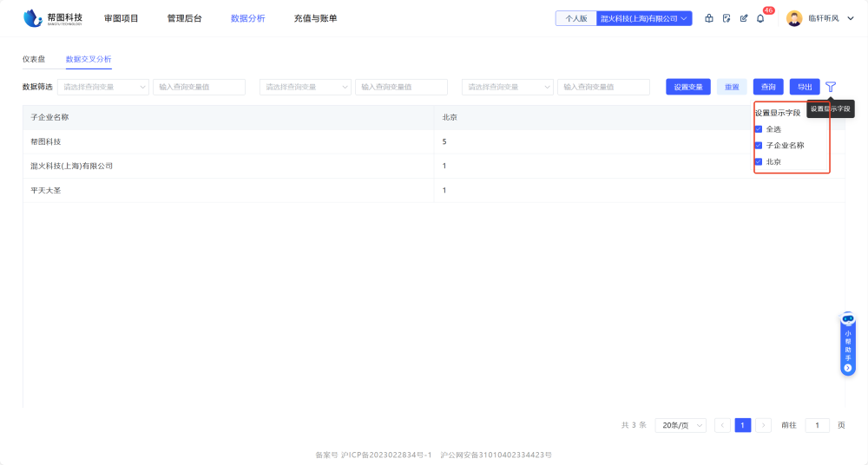Click the 帮图科技 logo
This screenshot has height=465, width=868.
54,18
